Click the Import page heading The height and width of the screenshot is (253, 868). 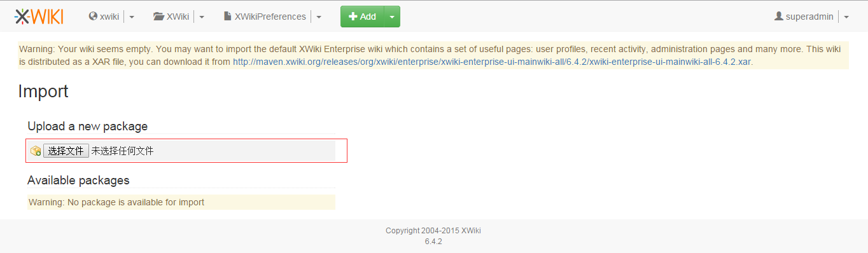click(43, 92)
